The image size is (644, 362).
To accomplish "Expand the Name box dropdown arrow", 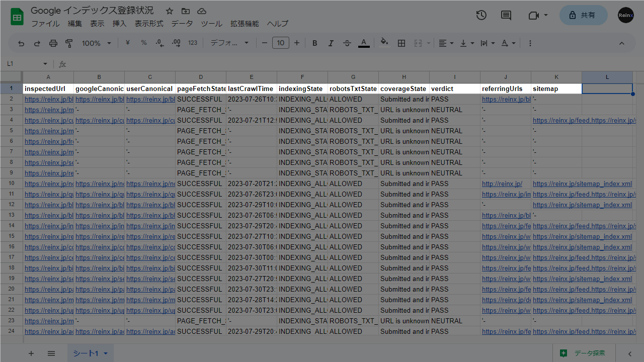I will pos(45,64).
